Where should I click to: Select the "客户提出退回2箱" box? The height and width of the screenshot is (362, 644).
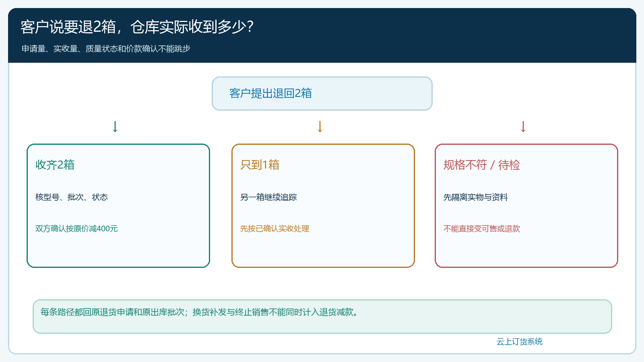[x=322, y=93]
